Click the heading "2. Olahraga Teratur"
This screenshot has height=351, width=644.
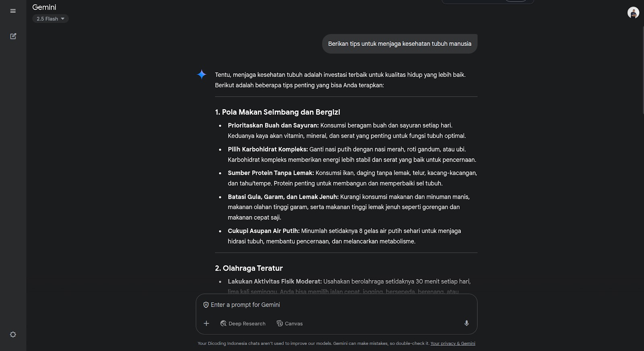249,268
